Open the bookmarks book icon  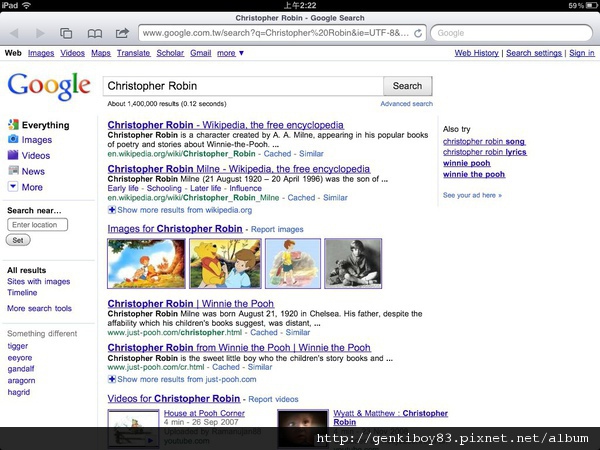94,33
